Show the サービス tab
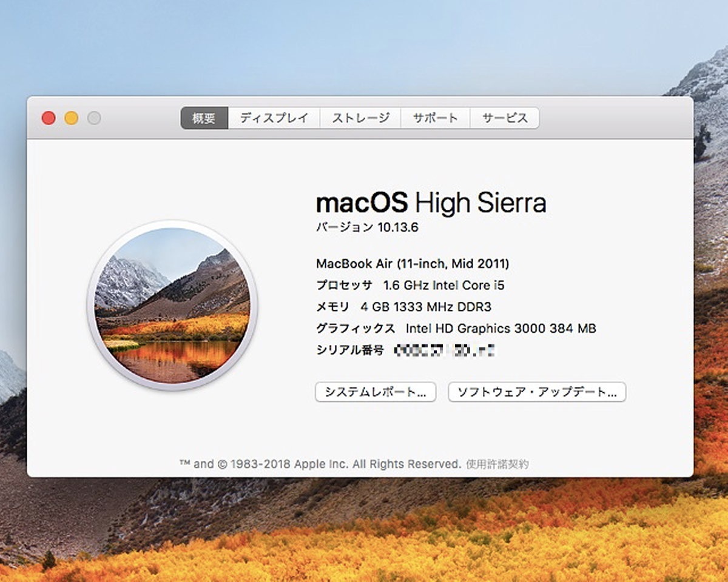This screenshot has width=728, height=582. click(505, 118)
